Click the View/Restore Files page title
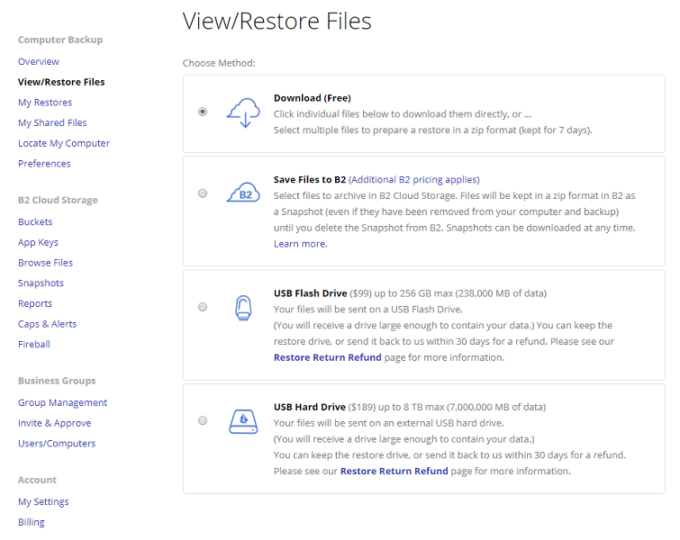The width and height of the screenshot is (680, 540). tap(277, 21)
